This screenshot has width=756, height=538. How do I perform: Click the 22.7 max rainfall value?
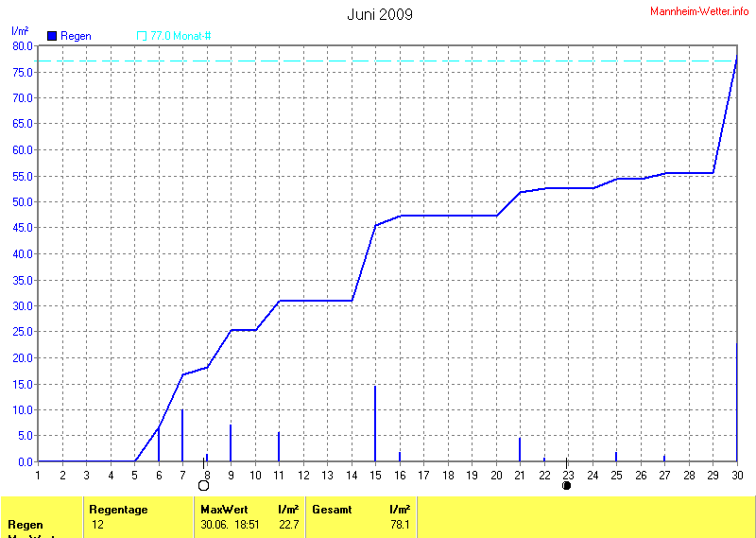pos(288,524)
